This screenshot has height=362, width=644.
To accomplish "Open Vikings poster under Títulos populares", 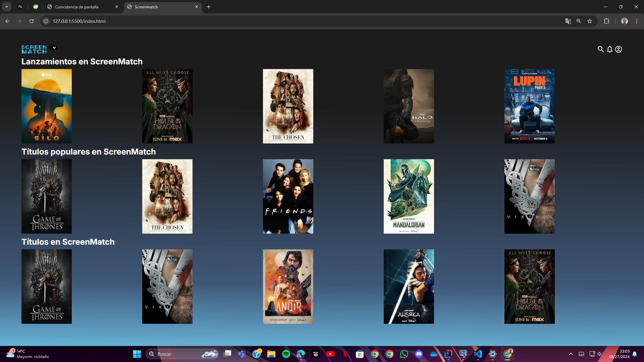I will coord(530,196).
